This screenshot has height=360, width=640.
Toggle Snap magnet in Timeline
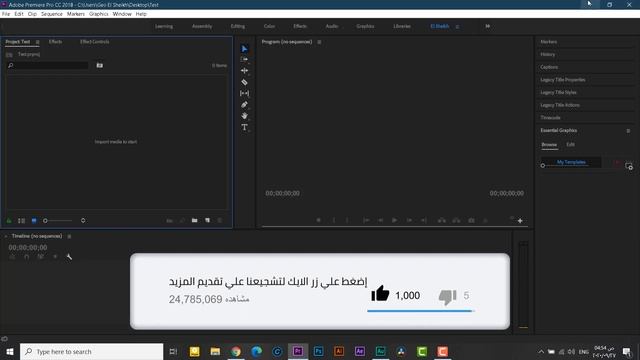tap(27, 257)
